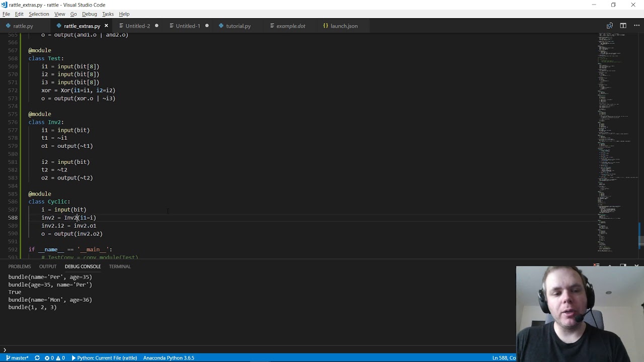Open errors and warnings count in status bar
Viewport: 644px width, 362px height.
tap(55, 358)
